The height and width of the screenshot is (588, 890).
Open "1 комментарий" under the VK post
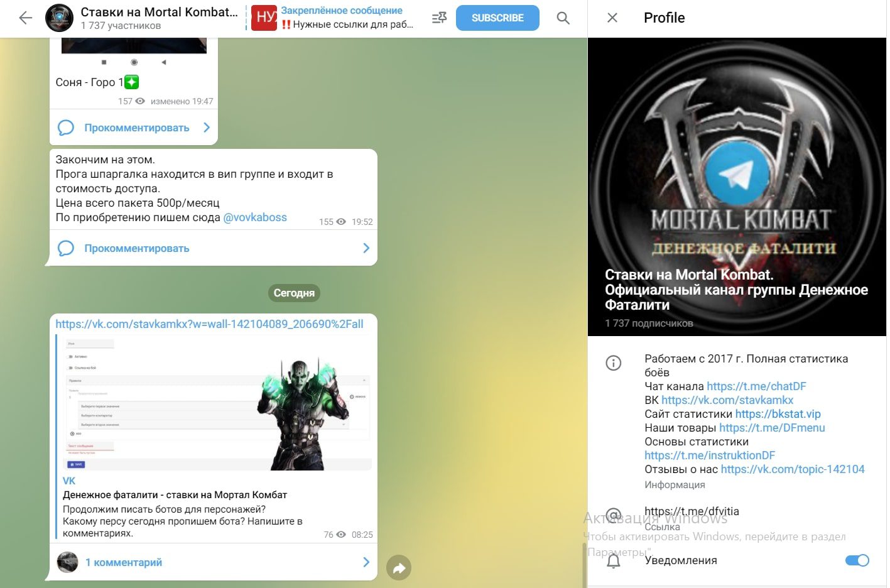click(124, 562)
